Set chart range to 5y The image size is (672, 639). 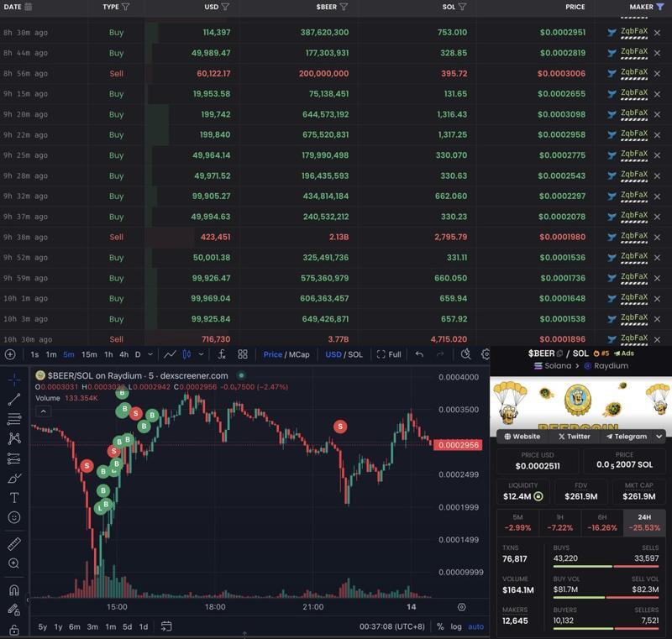click(x=43, y=626)
